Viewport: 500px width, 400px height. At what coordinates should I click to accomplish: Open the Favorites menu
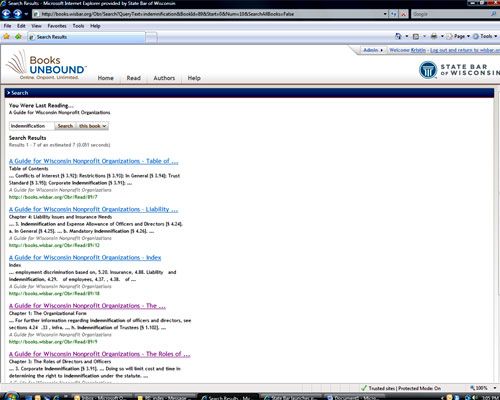[57, 26]
